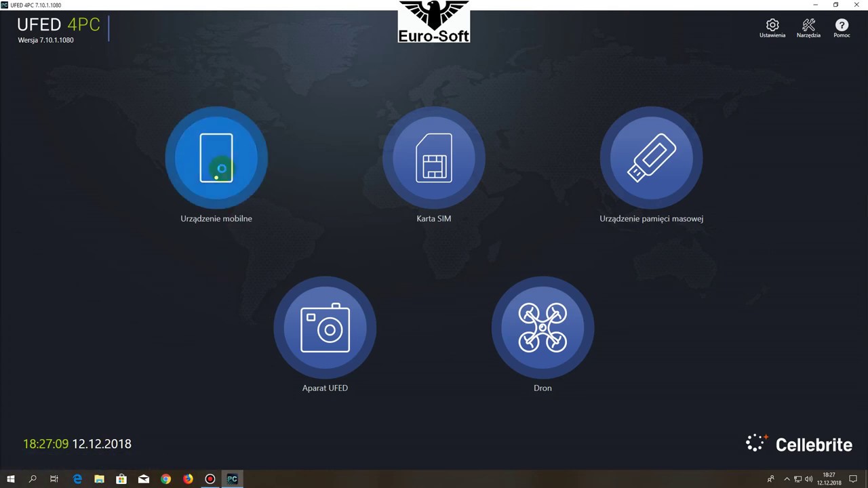Launch the Aparat UFED camera icon
868x488 pixels.
tap(325, 328)
